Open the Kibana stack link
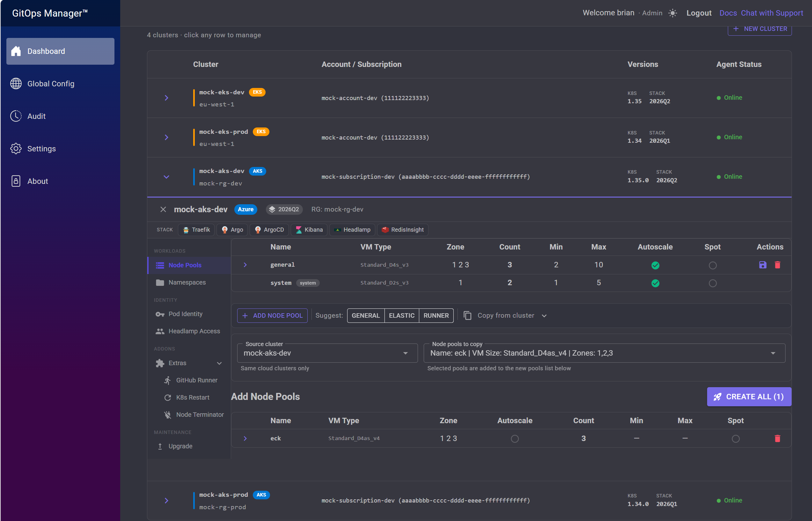The image size is (812, 521). pyautogui.click(x=309, y=230)
